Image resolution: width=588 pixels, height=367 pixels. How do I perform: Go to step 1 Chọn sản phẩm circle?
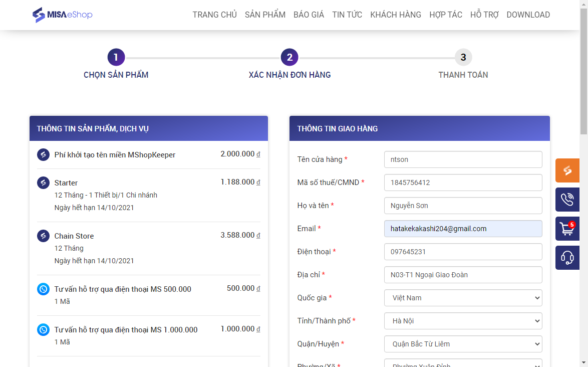click(x=116, y=57)
